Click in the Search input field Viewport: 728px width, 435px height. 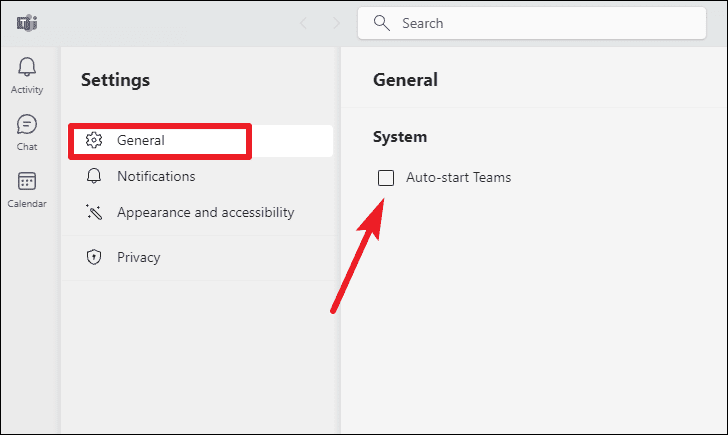(x=532, y=23)
